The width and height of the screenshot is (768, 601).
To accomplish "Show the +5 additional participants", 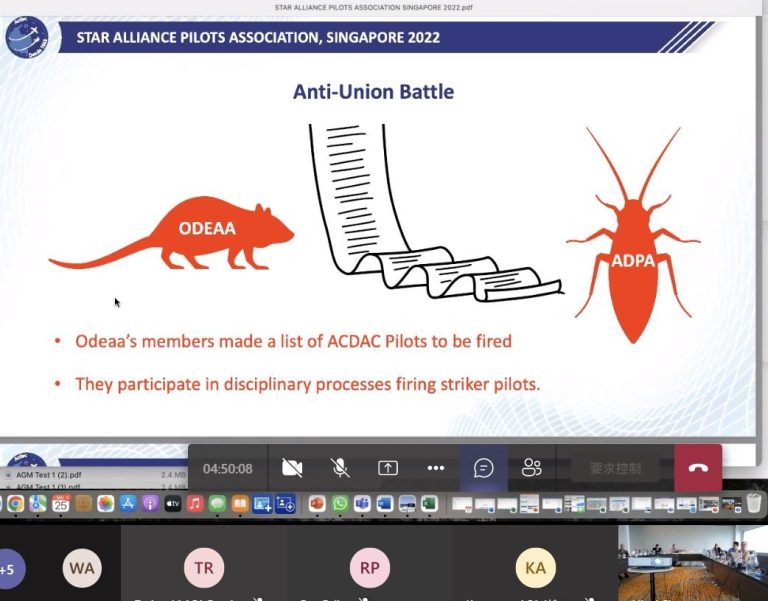I will [8, 569].
